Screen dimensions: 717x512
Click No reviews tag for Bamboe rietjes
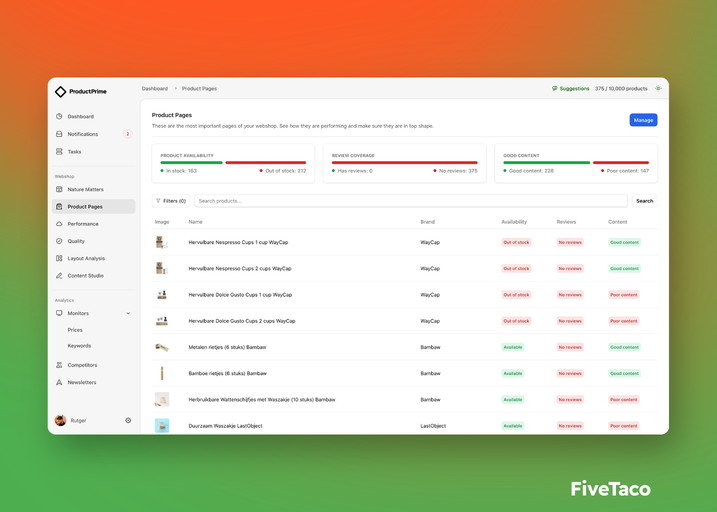570,373
